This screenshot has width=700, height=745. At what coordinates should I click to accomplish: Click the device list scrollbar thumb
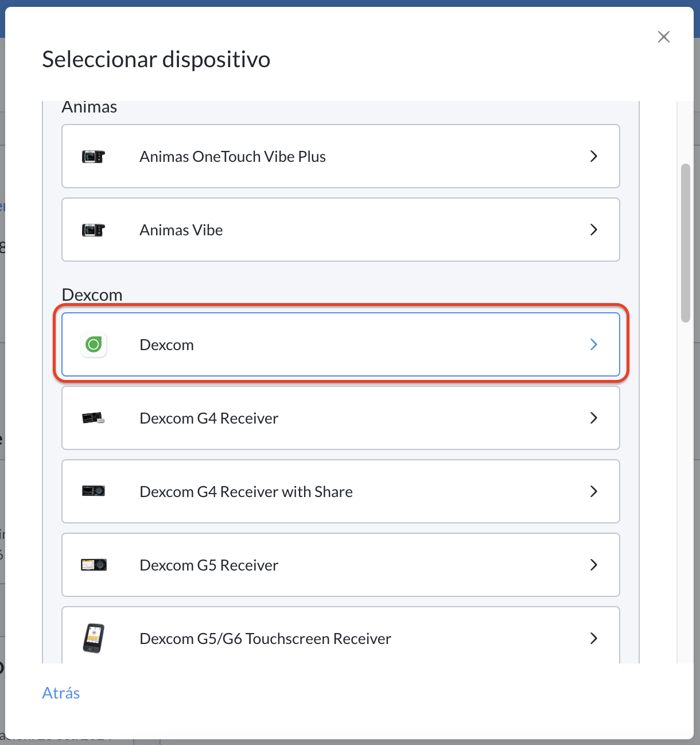(685, 243)
